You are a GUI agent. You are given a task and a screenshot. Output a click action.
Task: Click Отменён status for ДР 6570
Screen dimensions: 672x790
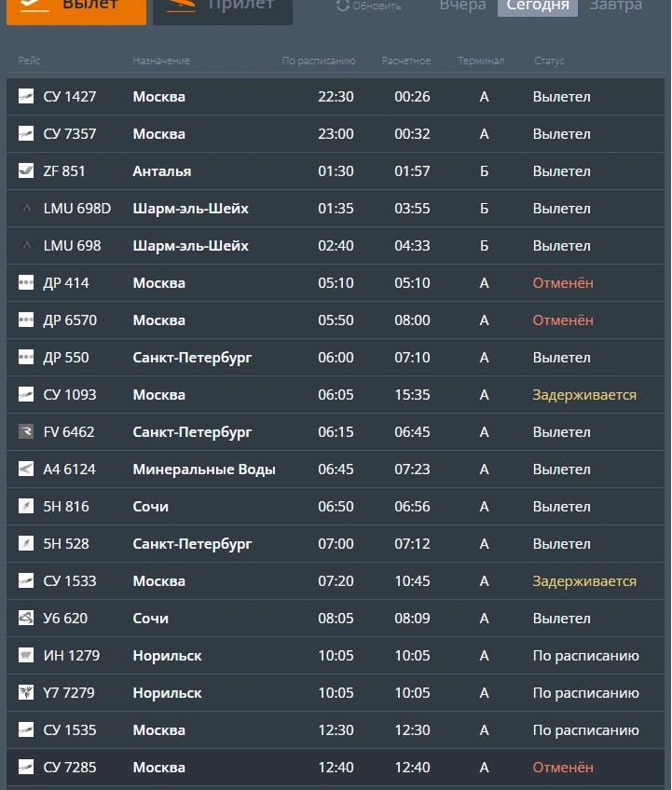click(x=563, y=320)
